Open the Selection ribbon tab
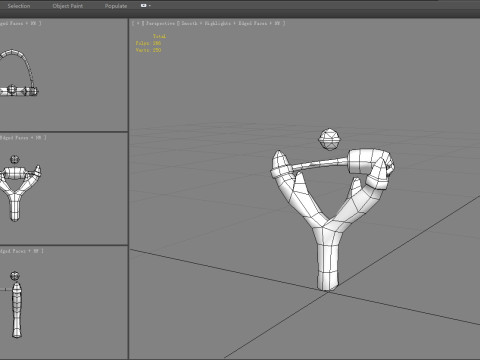480x360 pixels. click(x=19, y=6)
